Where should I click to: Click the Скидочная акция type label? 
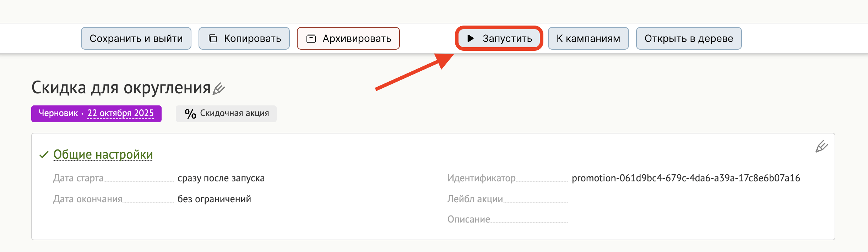click(x=234, y=113)
